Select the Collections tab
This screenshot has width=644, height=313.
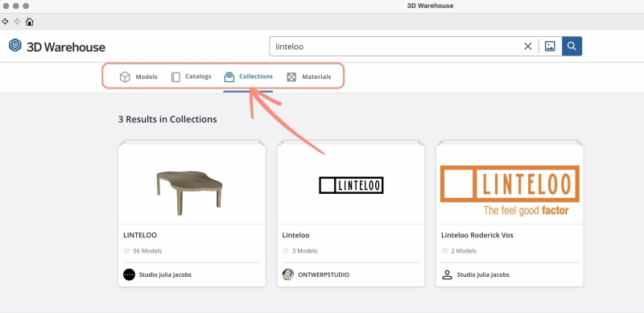click(x=248, y=76)
